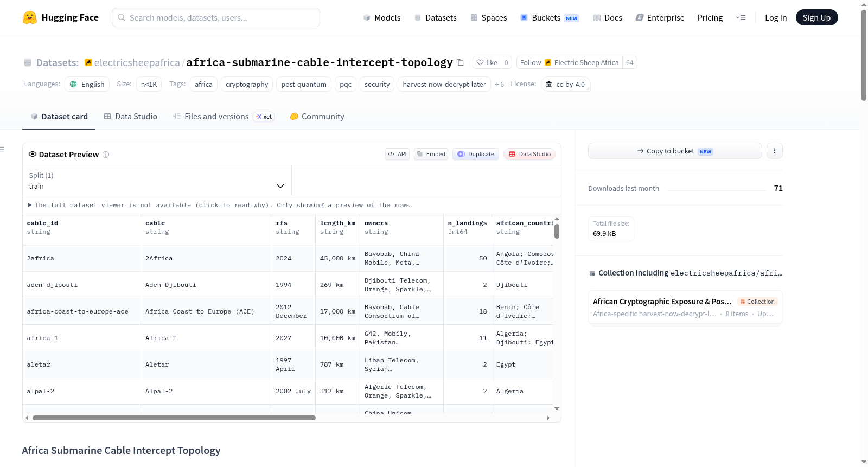
Task: Focus the search models, datasets, users field
Action: (x=216, y=17)
